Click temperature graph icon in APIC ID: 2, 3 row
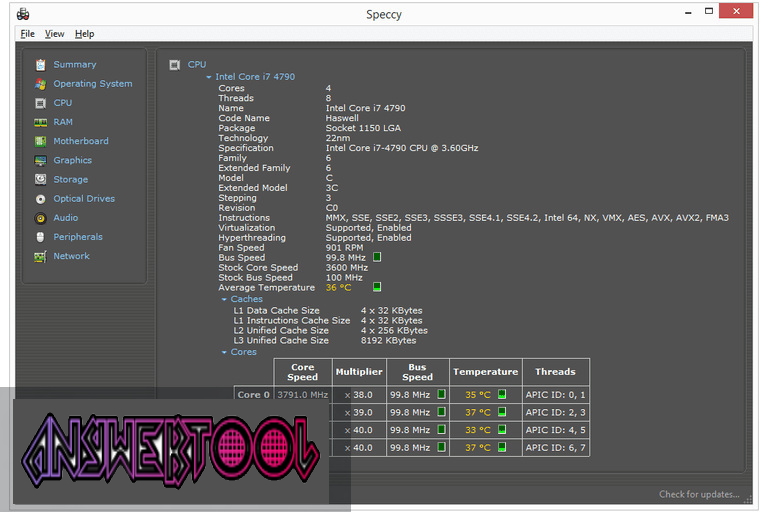Screen dimensions: 768x512 (502, 412)
